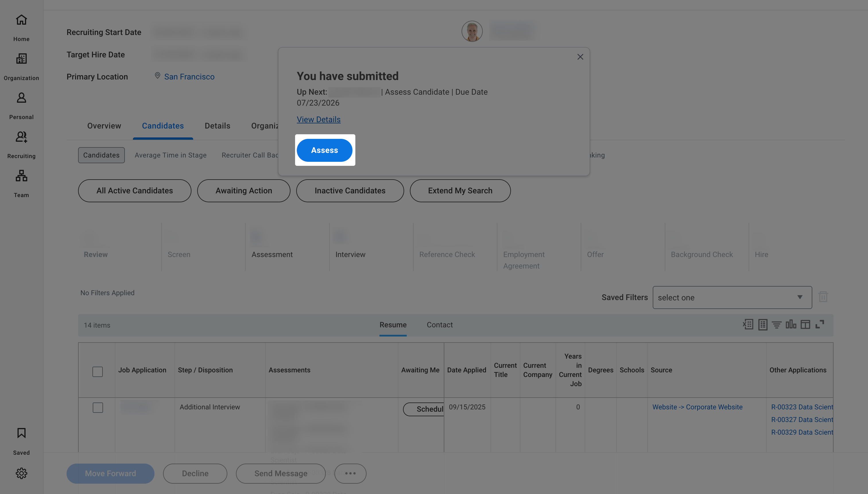Check the first candidate row checkbox
The image size is (868, 494).
[98, 407]
